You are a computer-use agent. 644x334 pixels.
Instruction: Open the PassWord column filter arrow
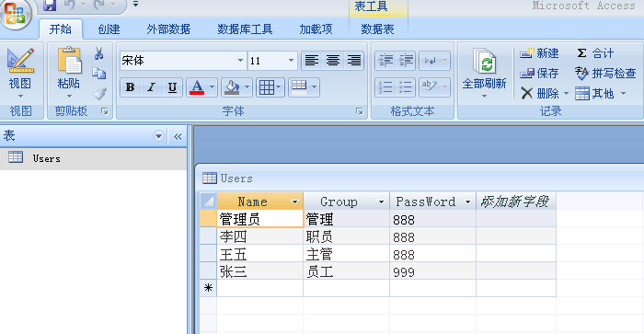pos(467,202)
